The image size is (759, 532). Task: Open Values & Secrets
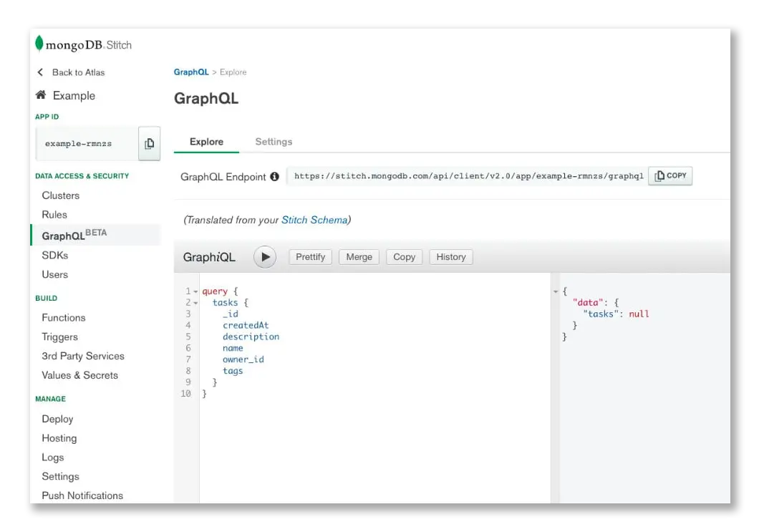click(x=80, y=375)
